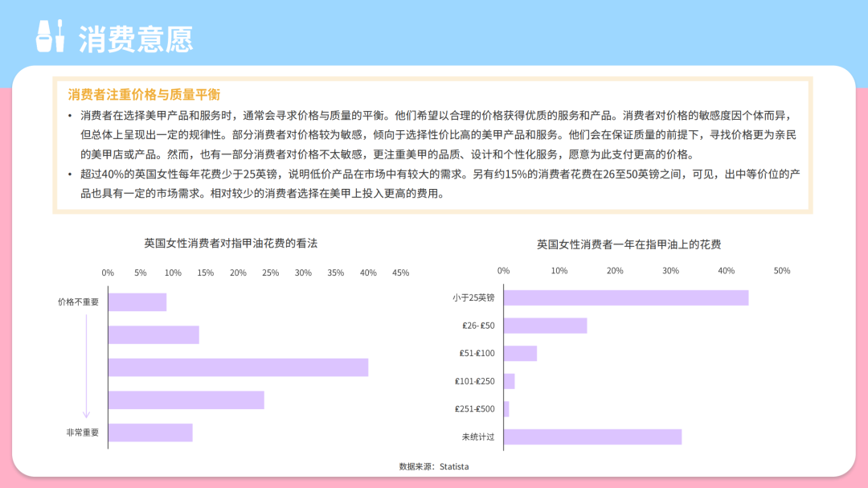The width and height of the screenshot is (868, 488).
Task: Select the £26-£50 label
Action: [478, 326]
